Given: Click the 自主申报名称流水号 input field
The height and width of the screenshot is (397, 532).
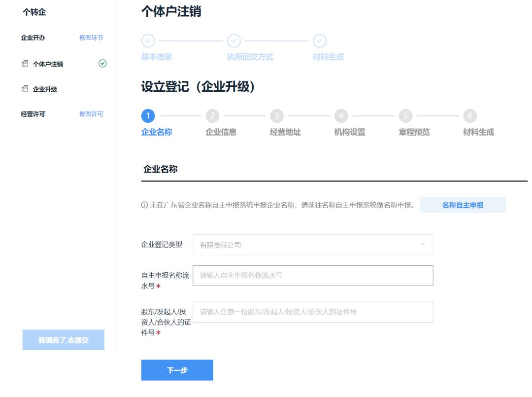Looking at the screenshot, I should coord(313,275).
